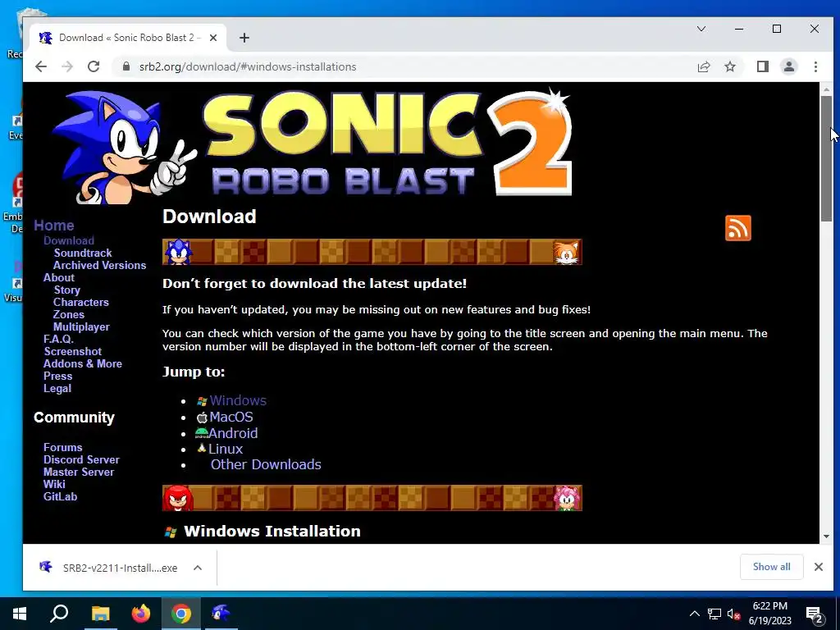
Task: Close the downloads bar with X
Action: coord(818,567)
